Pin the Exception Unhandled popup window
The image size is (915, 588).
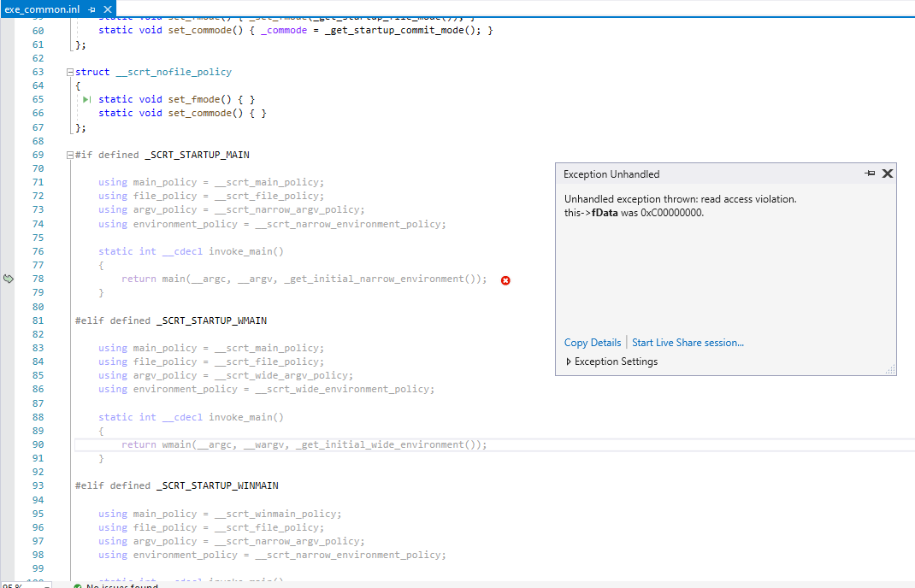[871, 173]
